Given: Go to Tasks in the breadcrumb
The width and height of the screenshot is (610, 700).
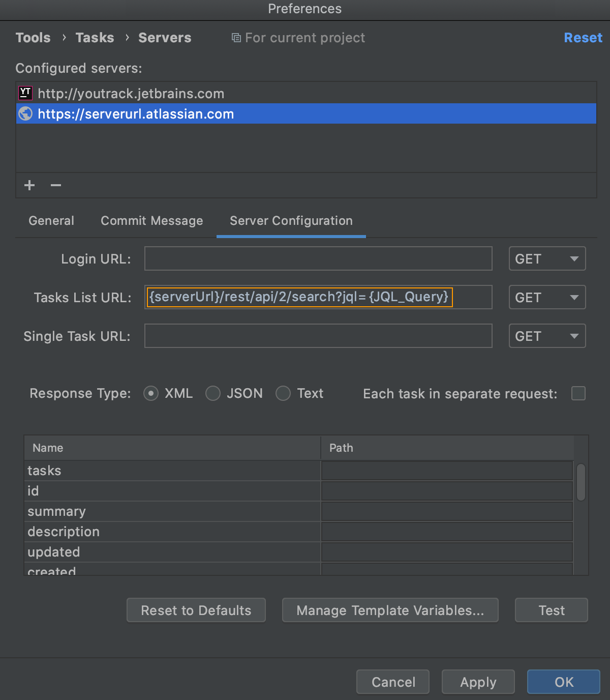Looking at the screenshot, I should 95,38.
